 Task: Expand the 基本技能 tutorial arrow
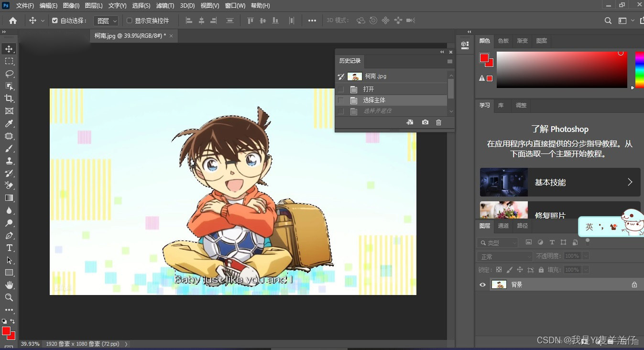pos(630,182)
